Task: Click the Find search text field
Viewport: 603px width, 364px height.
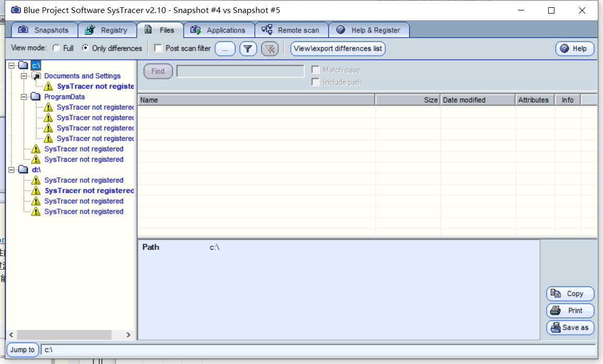Action: 240,71
